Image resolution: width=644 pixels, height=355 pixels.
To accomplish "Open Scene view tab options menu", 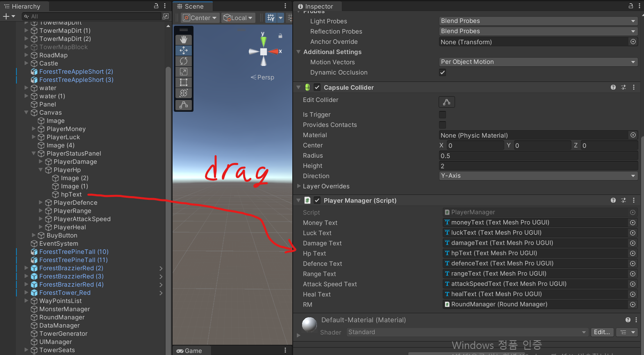I will click(285, 6).
